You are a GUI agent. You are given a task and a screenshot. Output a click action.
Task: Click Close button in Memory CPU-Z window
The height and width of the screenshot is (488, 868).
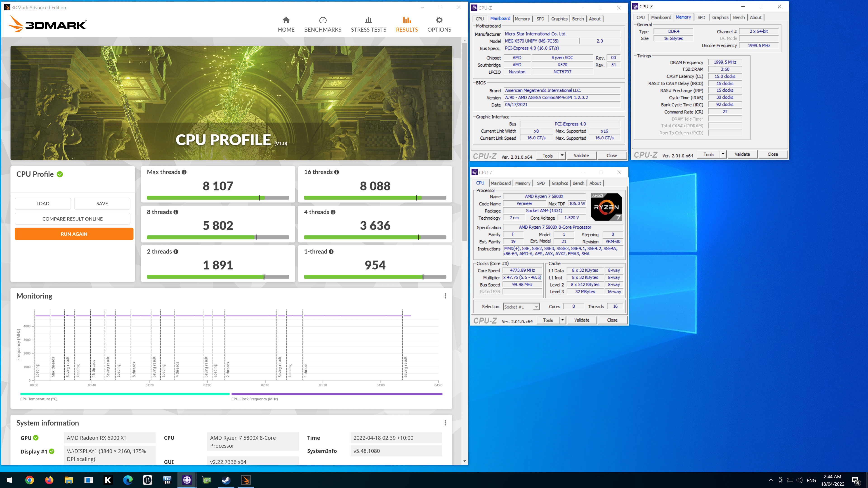tap(773, 154)
